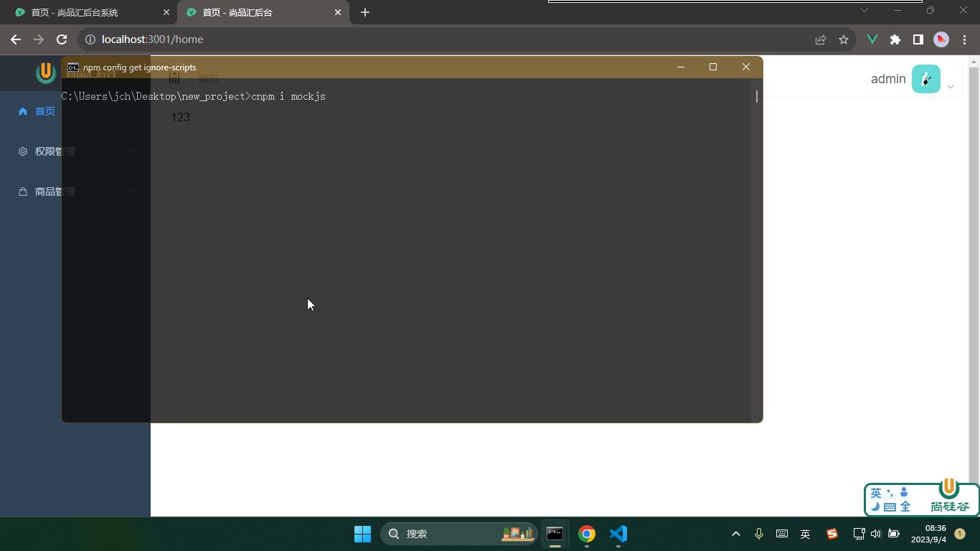Close the 首页 - 尚品汇后台系统 tab
Screen dimensions: 980x551
[x=166, y=12]
